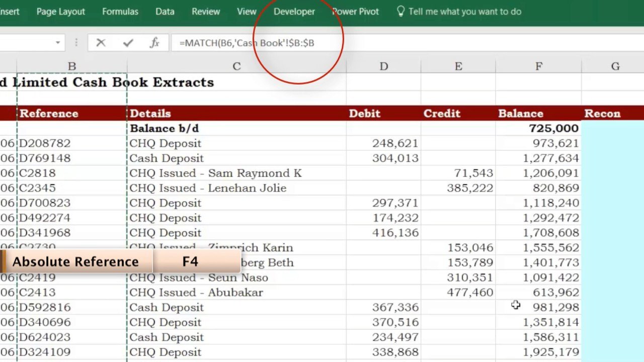Select credit value 477,460
The width and height of the screenshot is (644, 362).
458,292
